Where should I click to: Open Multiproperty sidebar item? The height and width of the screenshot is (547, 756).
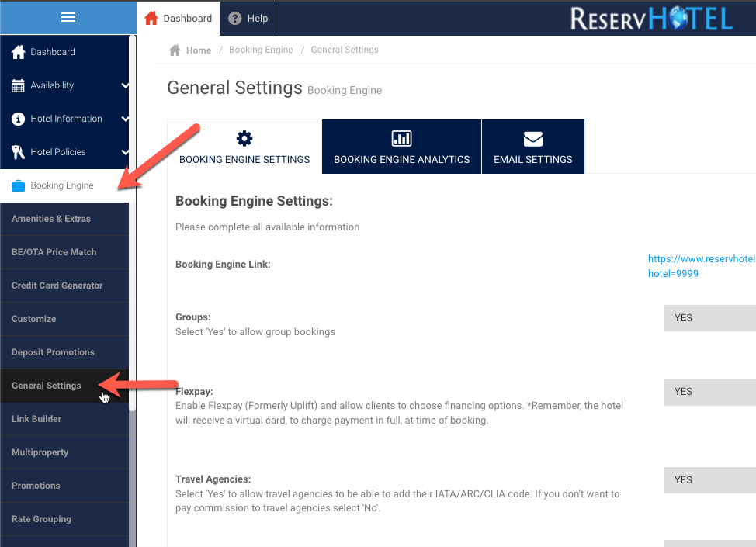(x=64, y=452)
